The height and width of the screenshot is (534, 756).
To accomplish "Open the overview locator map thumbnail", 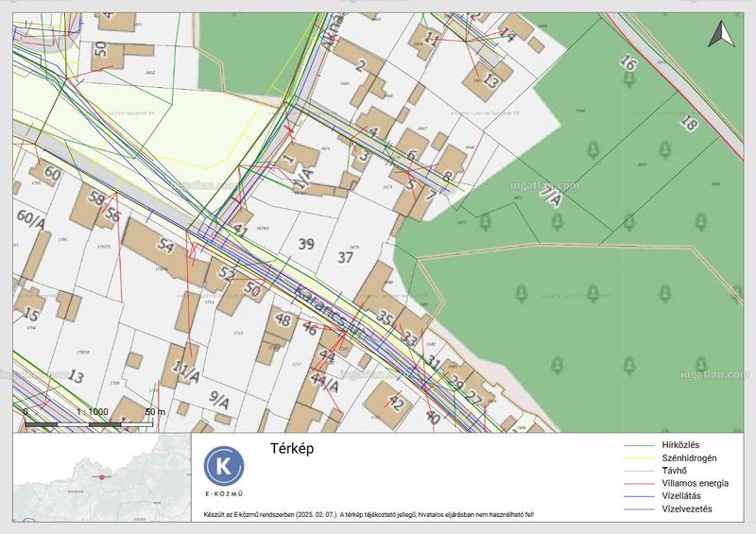I will [102, 477].
